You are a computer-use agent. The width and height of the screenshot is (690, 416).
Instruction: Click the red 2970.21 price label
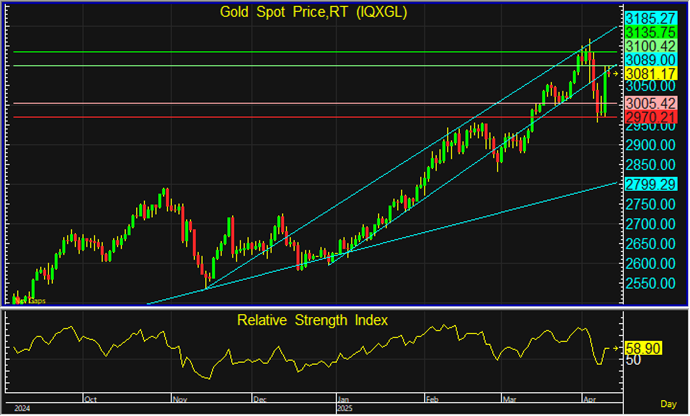(x=650, y=117)
